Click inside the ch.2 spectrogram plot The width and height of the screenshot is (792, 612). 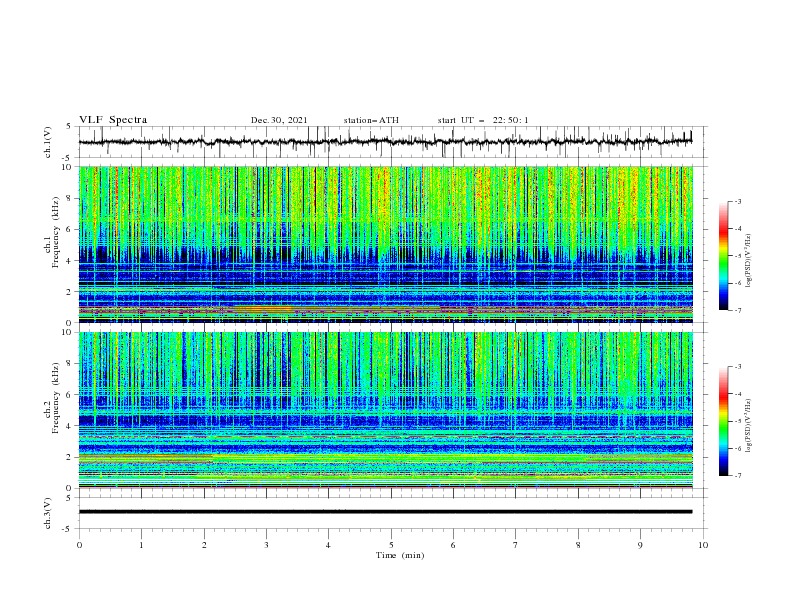(x=386, y=410)
